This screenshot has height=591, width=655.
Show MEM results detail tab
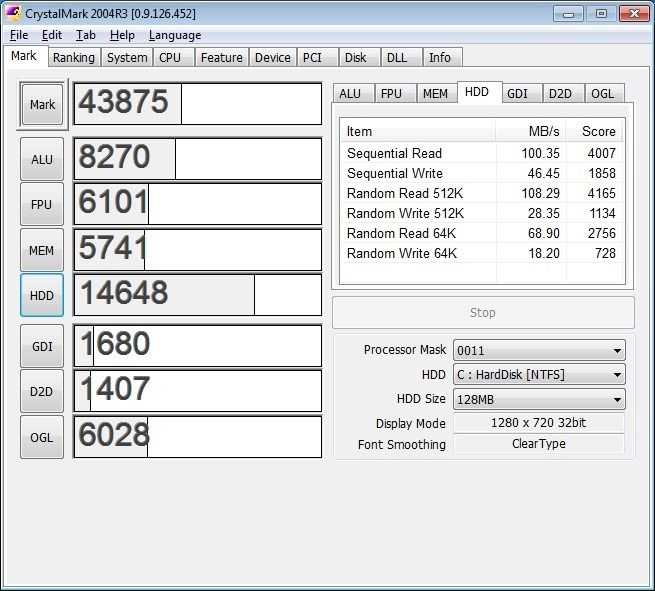coord(435,94)
